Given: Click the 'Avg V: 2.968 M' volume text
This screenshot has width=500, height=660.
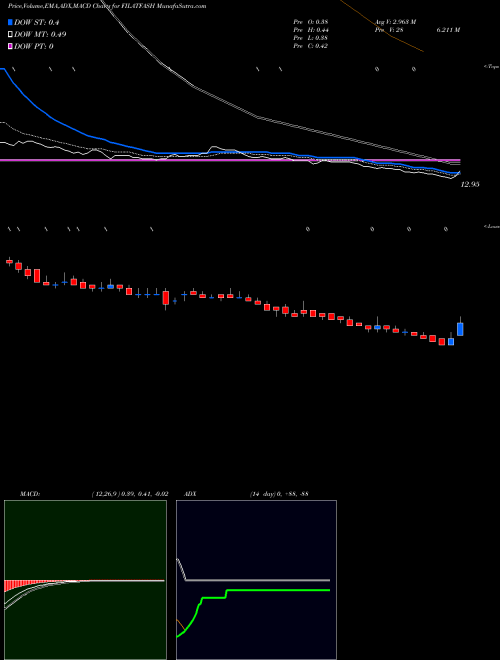Looking at the screenshot, I should click(x=396, y=22).
